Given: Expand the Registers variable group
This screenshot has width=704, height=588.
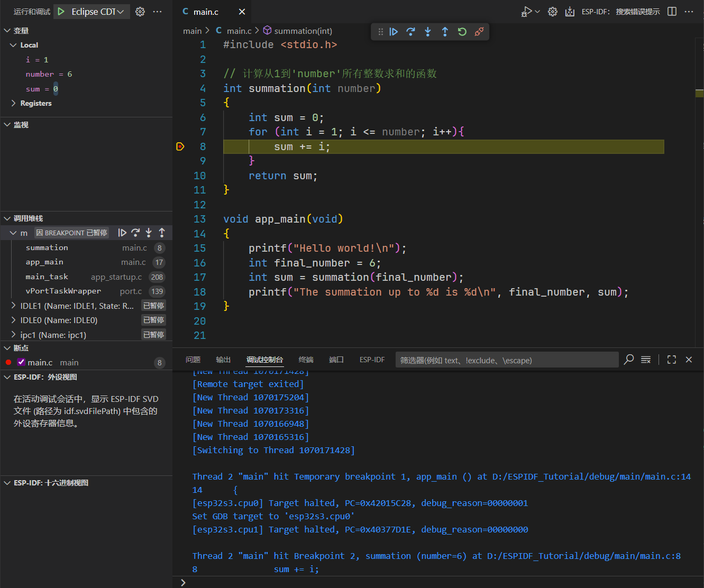Looking at the screenshot, I should click(14, 103).
